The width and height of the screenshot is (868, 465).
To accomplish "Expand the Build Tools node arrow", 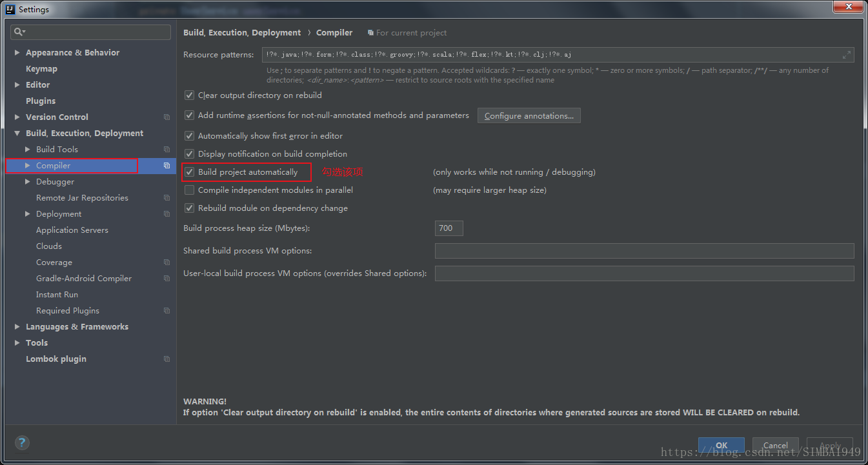I will coord(27,149).
